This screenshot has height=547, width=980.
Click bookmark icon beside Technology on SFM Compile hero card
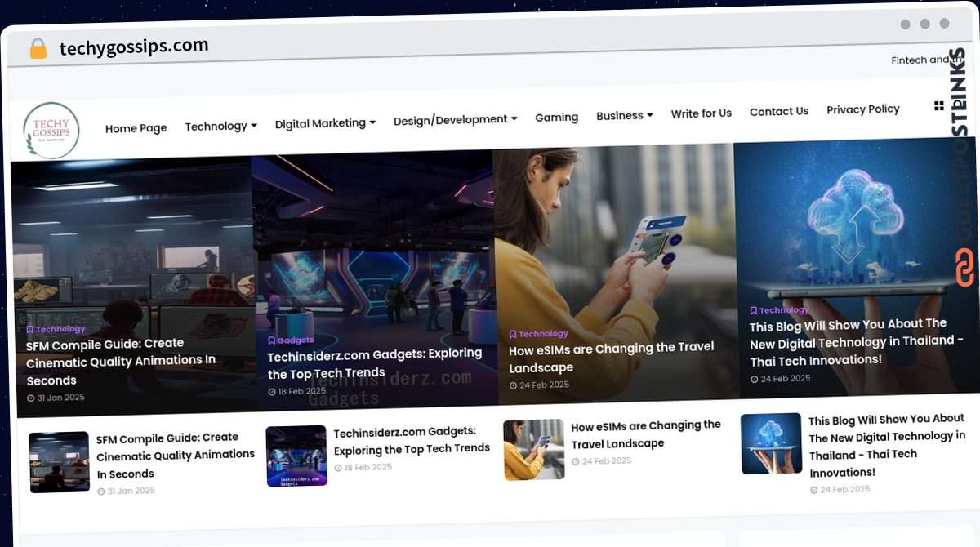coord(30,330)
